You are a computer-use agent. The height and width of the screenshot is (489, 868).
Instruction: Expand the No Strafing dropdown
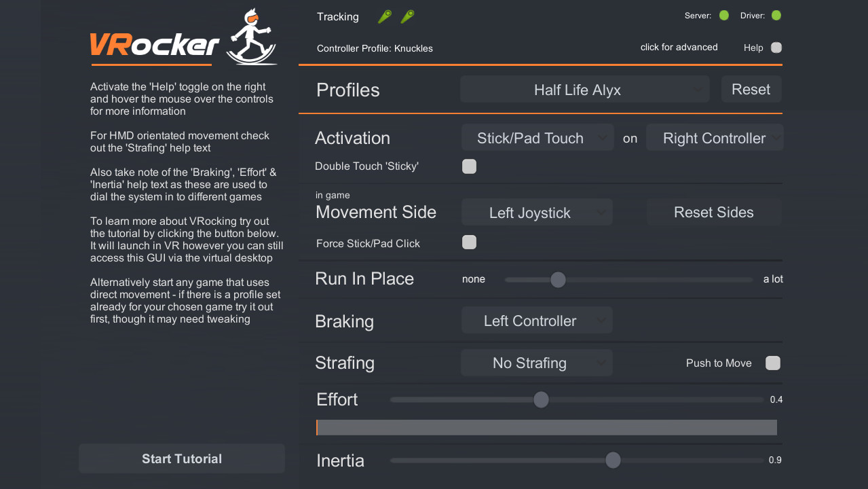tap(536, 363)
